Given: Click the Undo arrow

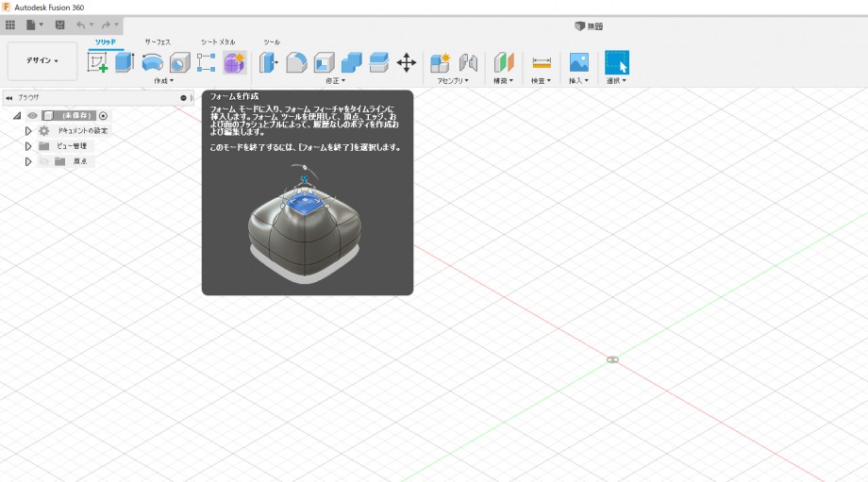Looking at the screenshot, I should pyautogui.click(x=81, y=25).
